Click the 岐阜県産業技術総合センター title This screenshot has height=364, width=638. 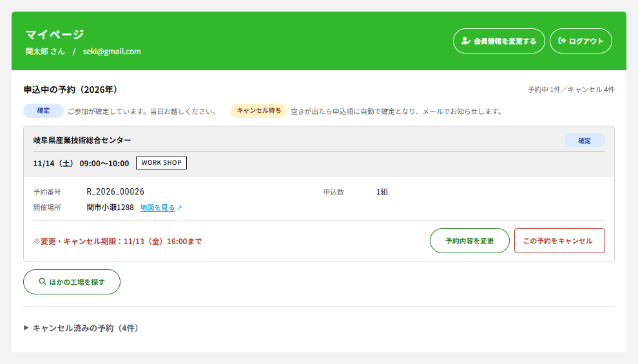point(82,140)
